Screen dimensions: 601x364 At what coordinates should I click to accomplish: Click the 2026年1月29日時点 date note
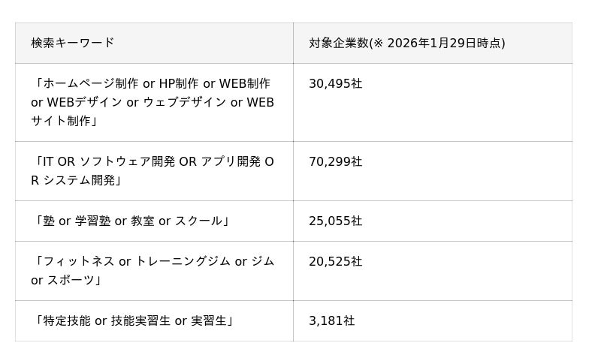click(445, 43)
